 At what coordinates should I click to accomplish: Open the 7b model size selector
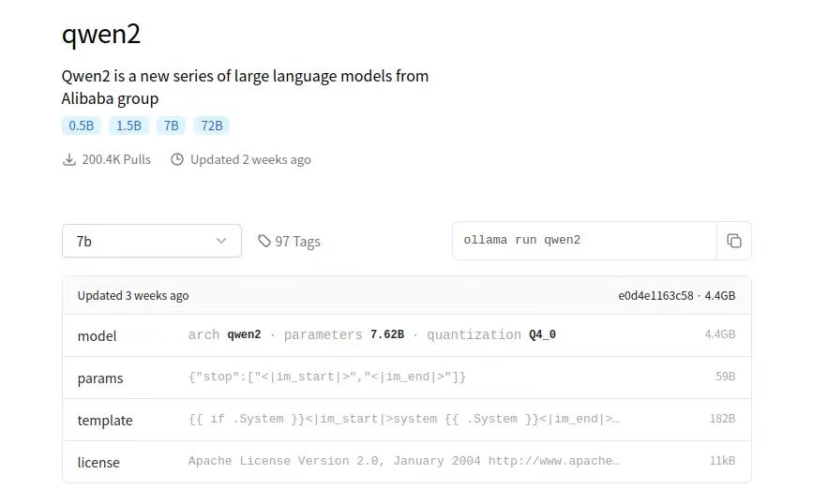point(152,241)
